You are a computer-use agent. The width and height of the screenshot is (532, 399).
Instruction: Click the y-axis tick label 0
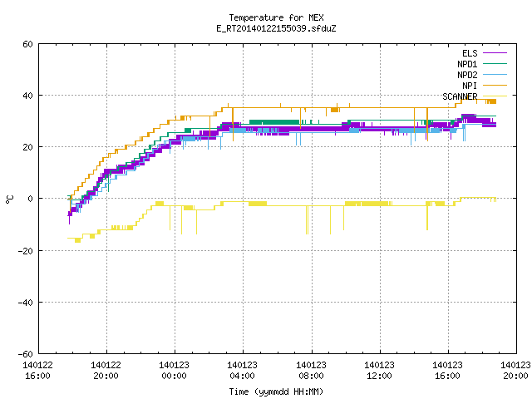(x=31, y=199)
